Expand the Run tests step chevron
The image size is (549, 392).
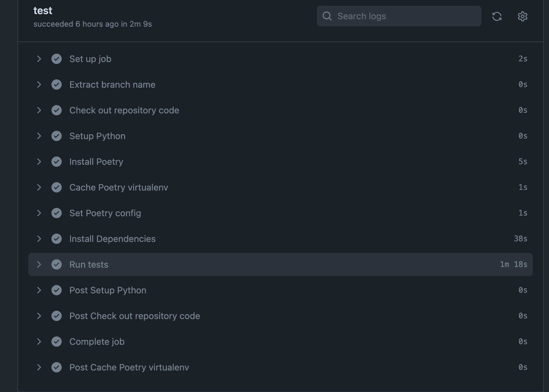click(39, 264)
